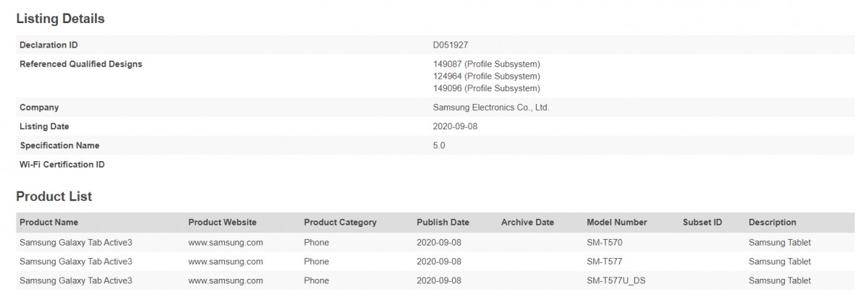Click the Product Category column header

[340, 223]
